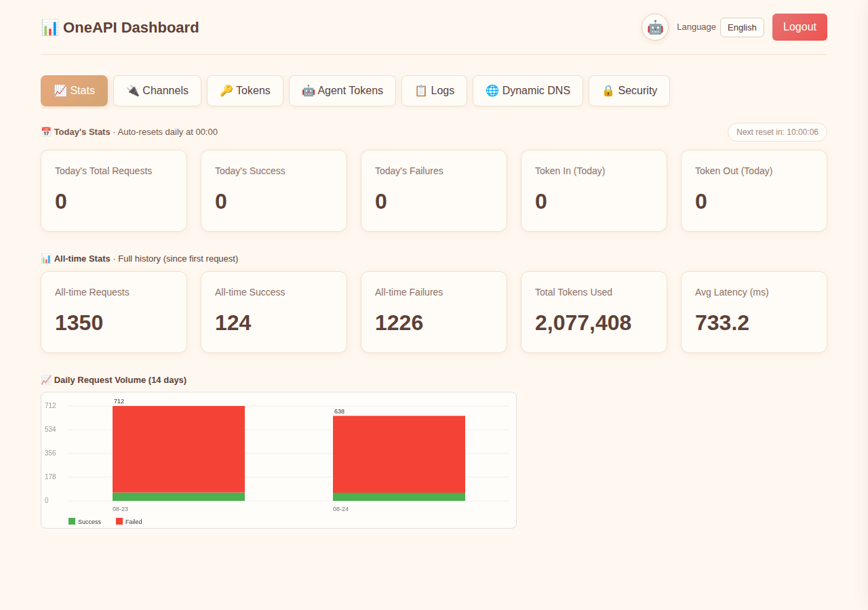Click the Total Tokens Used value 2,077,408
The image size is (868, 610).
coord(583,323)
